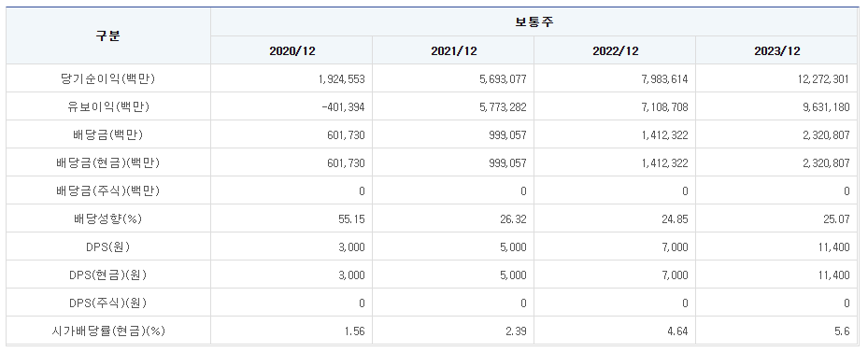The width and height of the screenshot is (868, 352).
Task: Click the 배당금(현금)(백만) row label
Action: tap(108, 163)
